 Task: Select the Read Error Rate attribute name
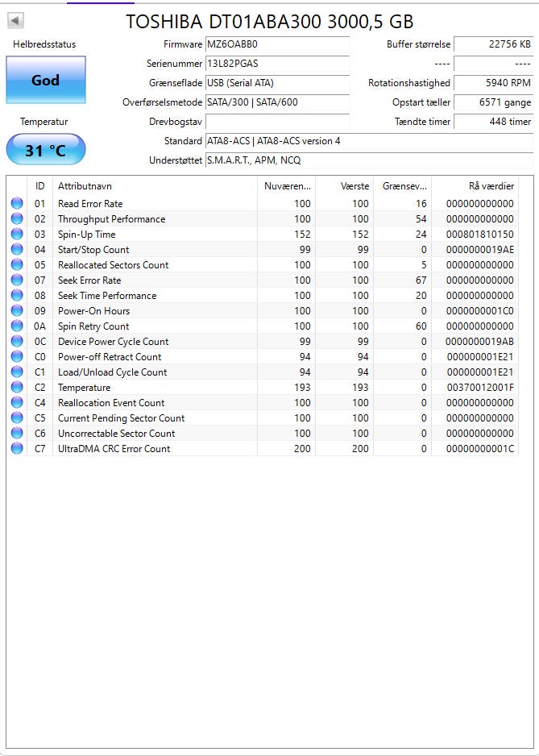(90, 203)
